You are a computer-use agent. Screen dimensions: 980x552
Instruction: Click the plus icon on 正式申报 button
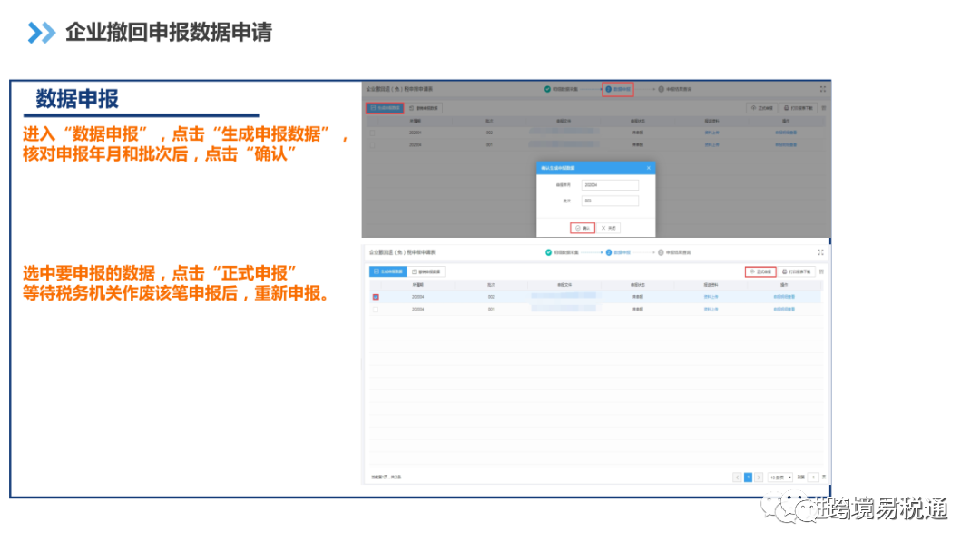click(x=751, y=271)
